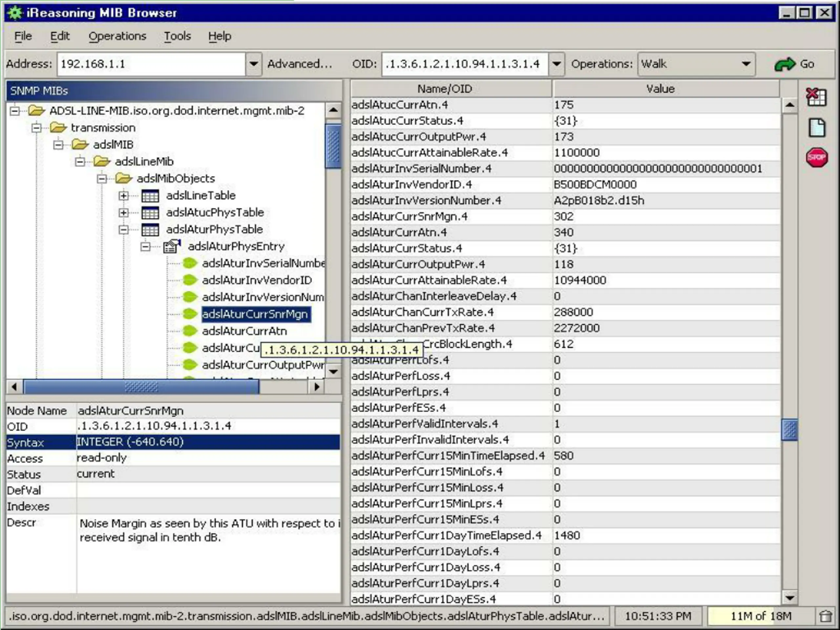The width and height of the screenshot is (840, 630).
Task: Click value 10944000 in results table
Action: 580,280
